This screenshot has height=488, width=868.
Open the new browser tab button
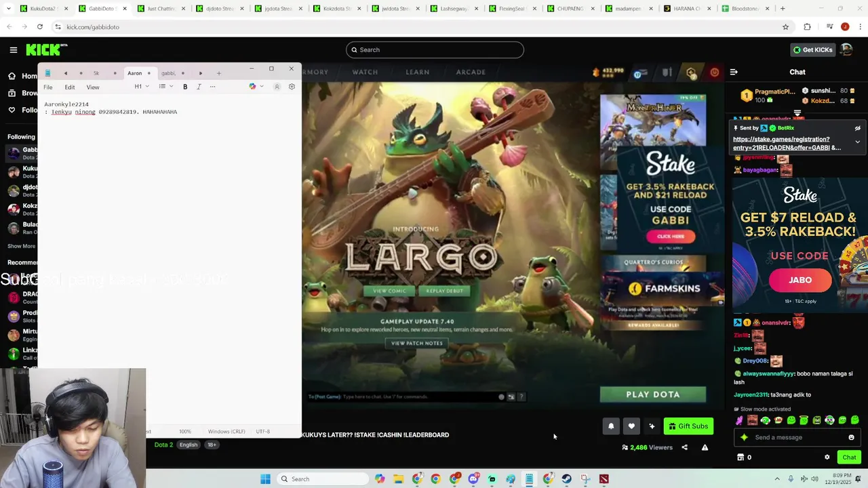click(783, 9)
